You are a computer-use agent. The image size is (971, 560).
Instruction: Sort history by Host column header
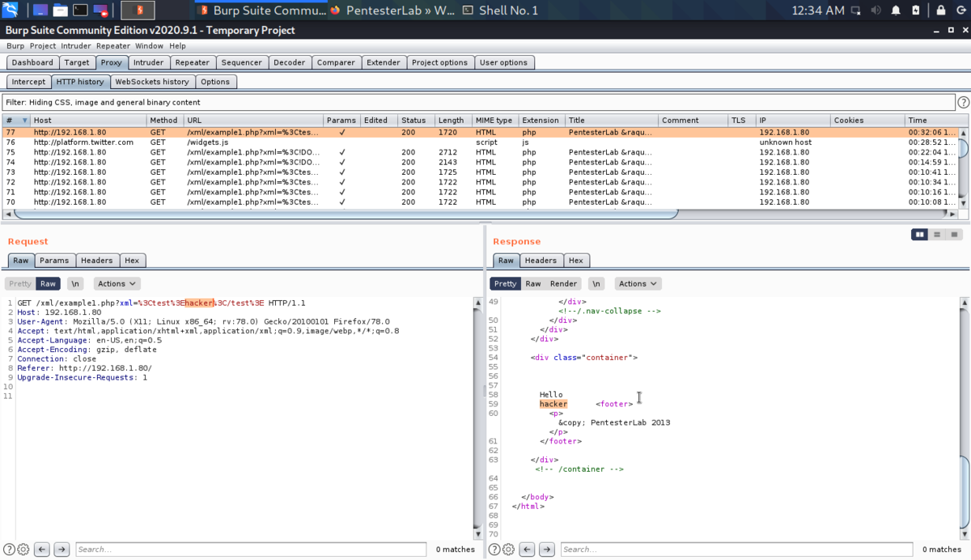click(x=88, y=121)
